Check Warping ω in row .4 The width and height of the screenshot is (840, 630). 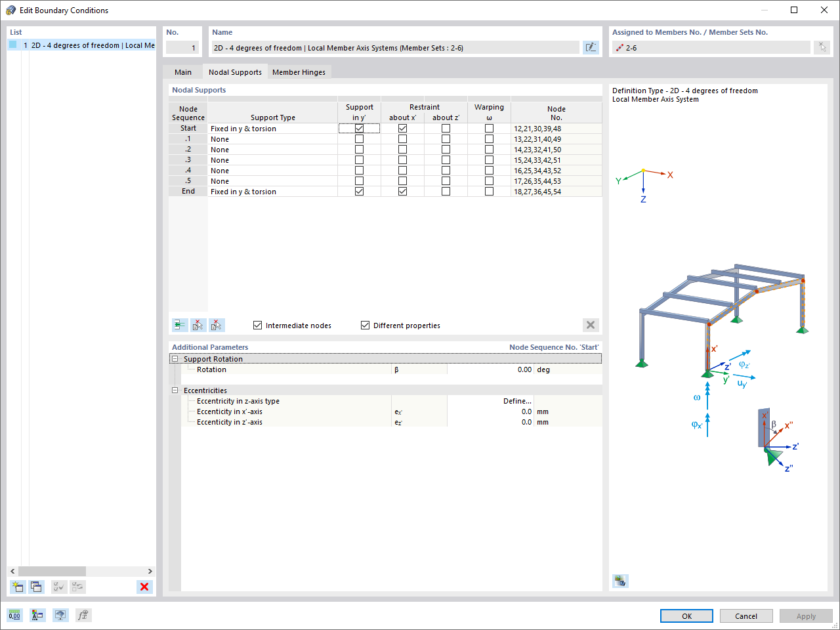[x=489, y=171]
